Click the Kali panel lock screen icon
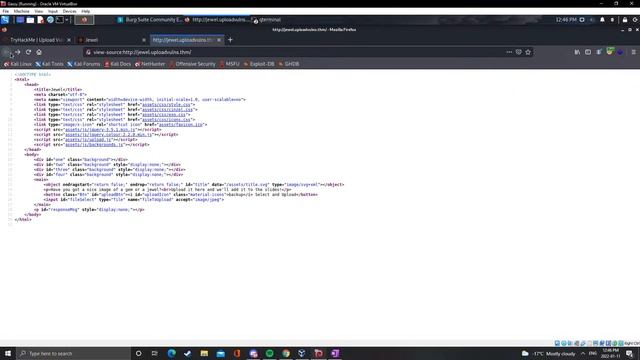The width and height of the screenshot is (640, 360). 625,20
